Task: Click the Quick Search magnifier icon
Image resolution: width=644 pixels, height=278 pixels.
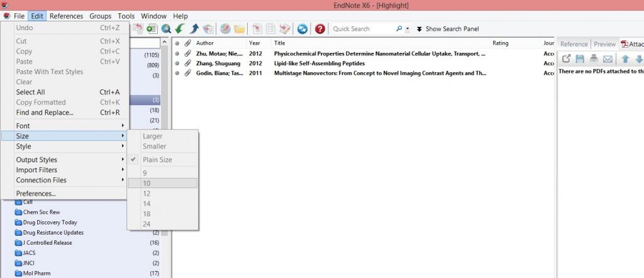Action: click(399, 29)
